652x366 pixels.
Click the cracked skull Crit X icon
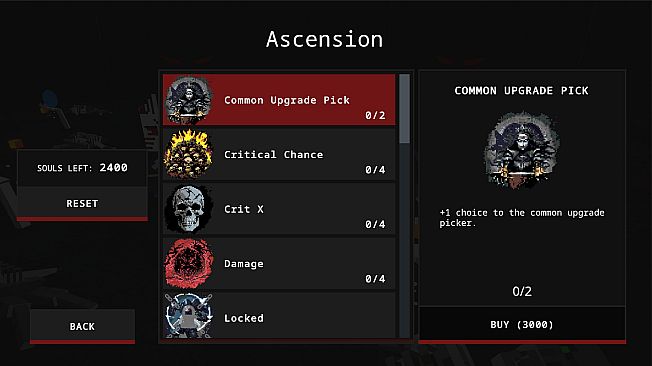(188, 209)
